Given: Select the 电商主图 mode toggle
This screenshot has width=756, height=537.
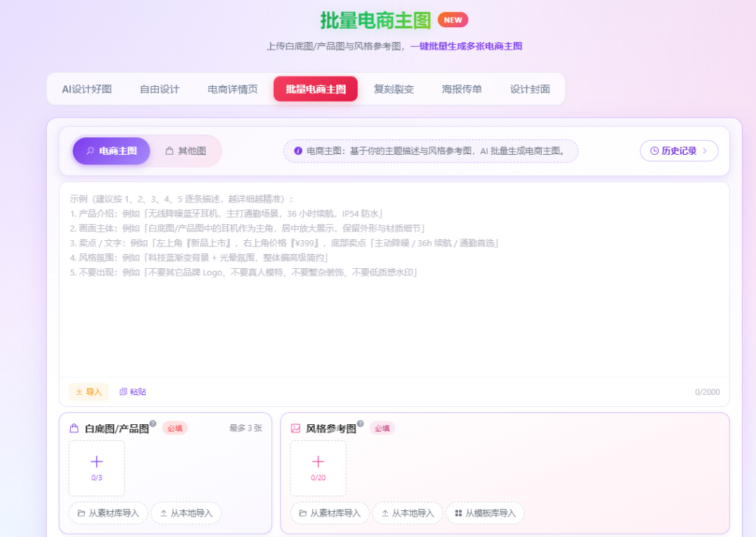Looking at the screenshot, I should (111, 151).
